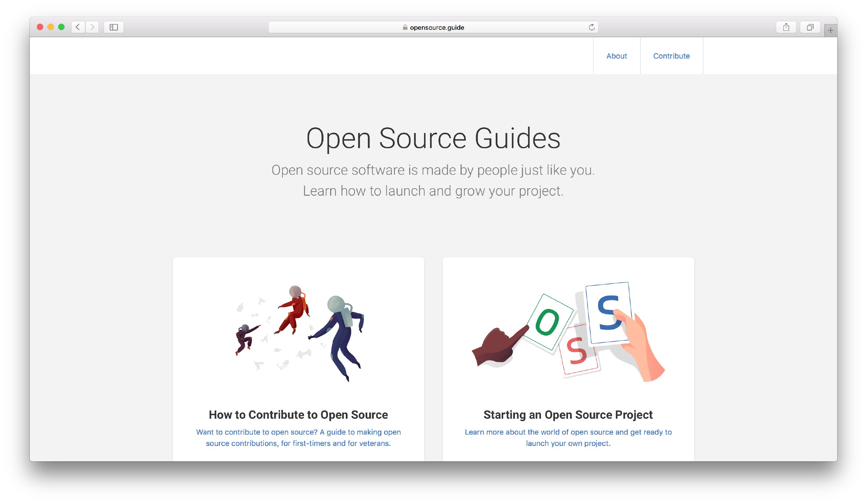Add a new tab with plus icon
867x504 pixels.
(830, 30)
